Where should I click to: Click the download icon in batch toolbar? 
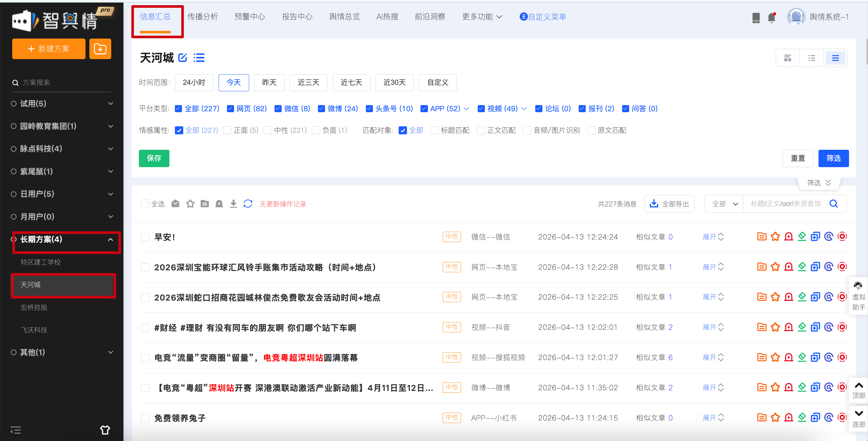233,203
